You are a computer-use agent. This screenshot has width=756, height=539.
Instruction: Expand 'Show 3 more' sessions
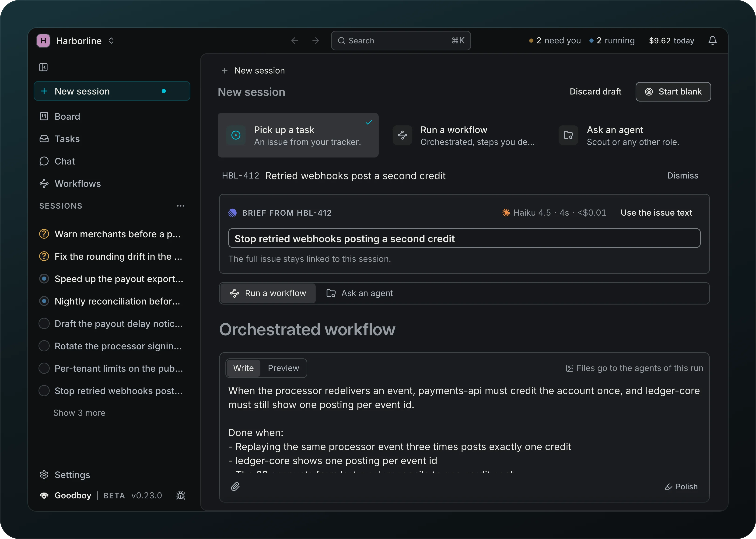click(x=79, y=413)
